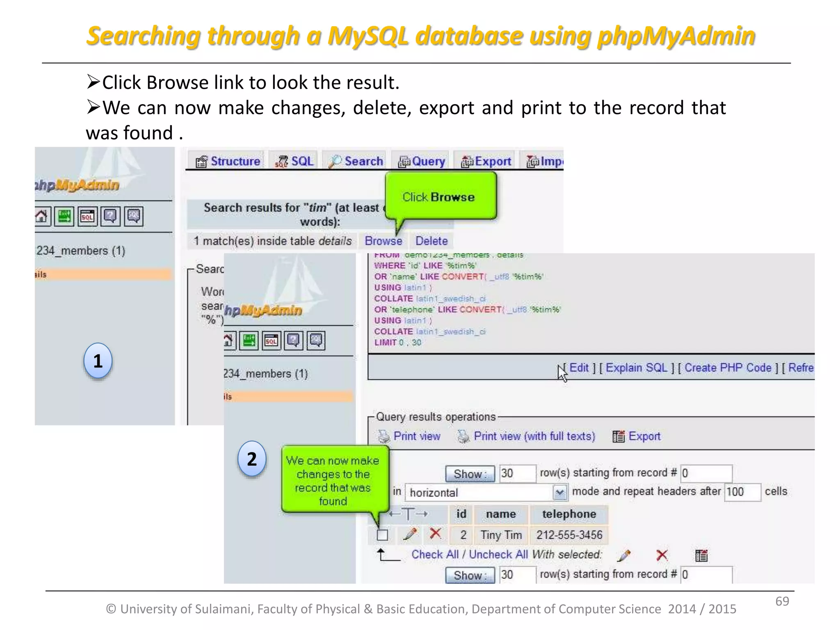Click the Delete link next to Browse
This screenshot has height=630, width=840.
(431, 241)
